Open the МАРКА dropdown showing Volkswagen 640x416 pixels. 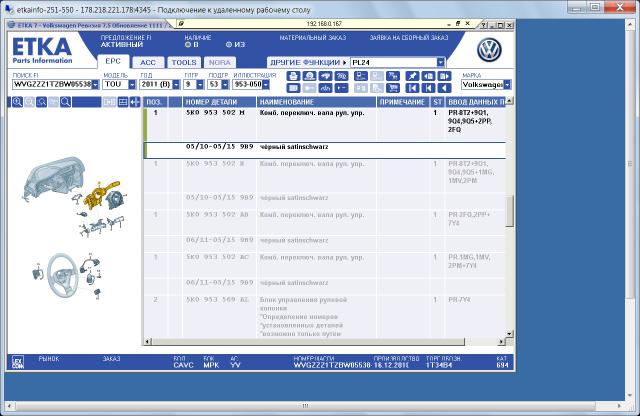pos(507,85)
